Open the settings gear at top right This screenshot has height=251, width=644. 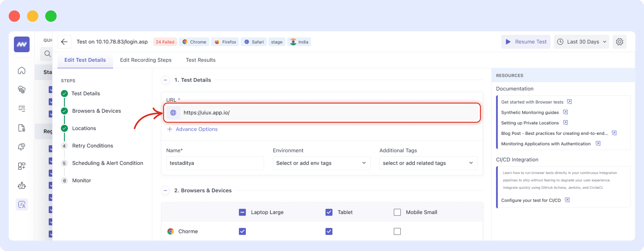(620, 42)
